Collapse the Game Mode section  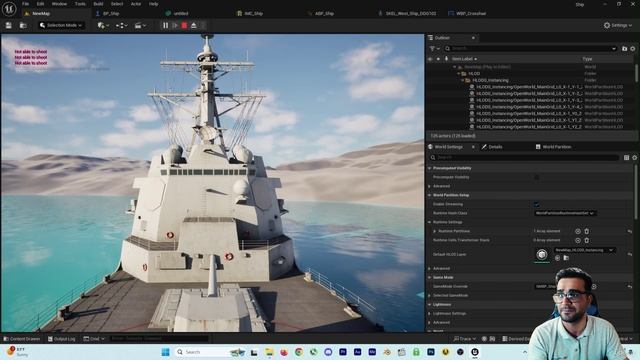click(430, 278)
